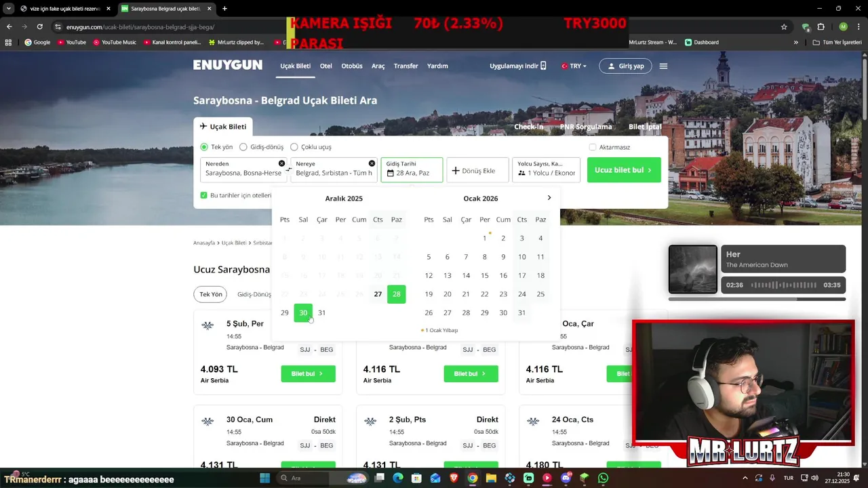Screen dimensions: 868x488
Task: Click the Ucuz bilet bul button
Action: point(624,170)
